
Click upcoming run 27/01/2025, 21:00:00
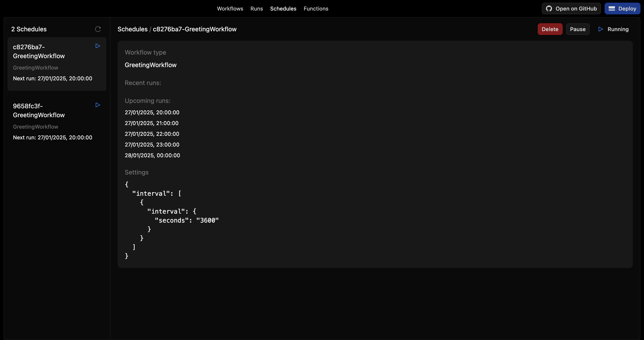coord(152,123)
